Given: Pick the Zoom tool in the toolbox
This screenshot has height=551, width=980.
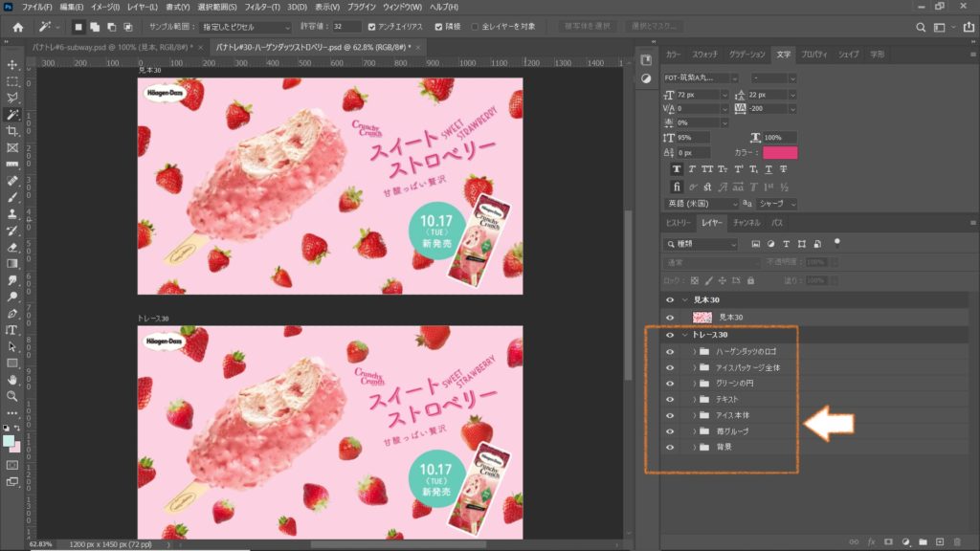Looking at the screenshot, I should pos(12,396).
